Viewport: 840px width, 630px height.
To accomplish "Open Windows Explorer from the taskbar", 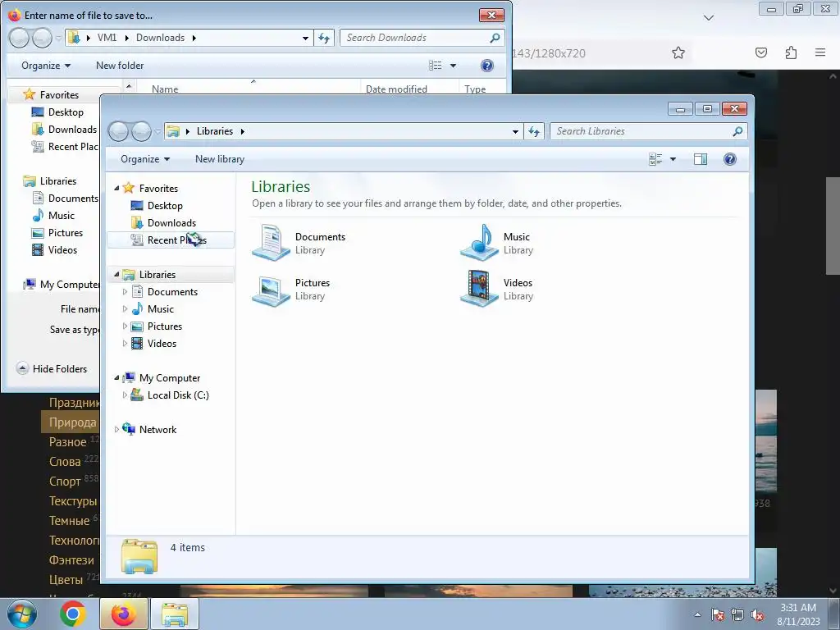I will pyautogui.click(x=175, y=614).
